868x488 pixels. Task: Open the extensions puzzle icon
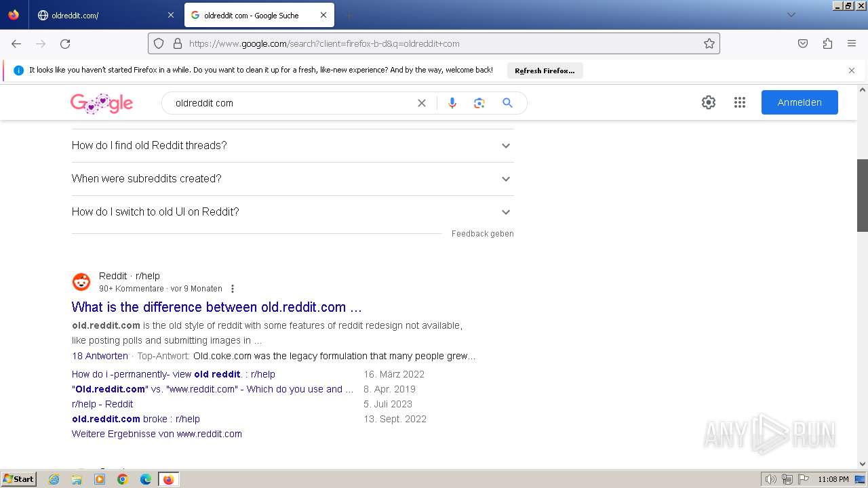click(827, 43)
